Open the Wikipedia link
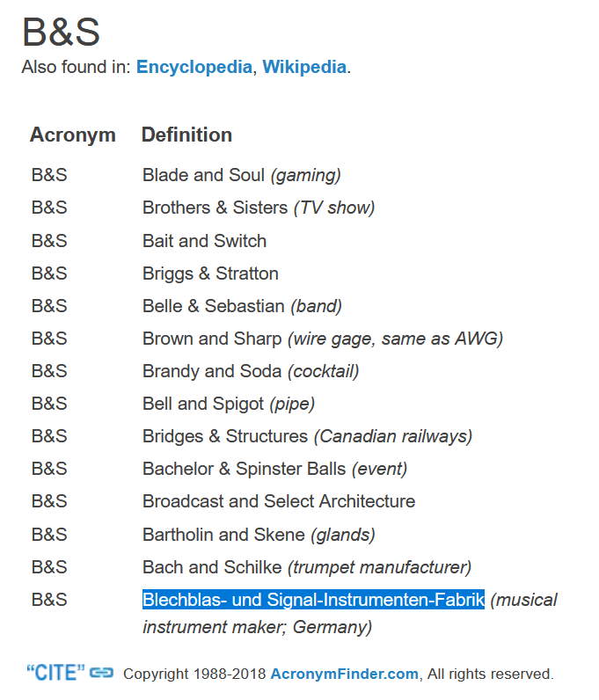Image resolution: width=599 pixels, height=700 pixels. (304, 67)
